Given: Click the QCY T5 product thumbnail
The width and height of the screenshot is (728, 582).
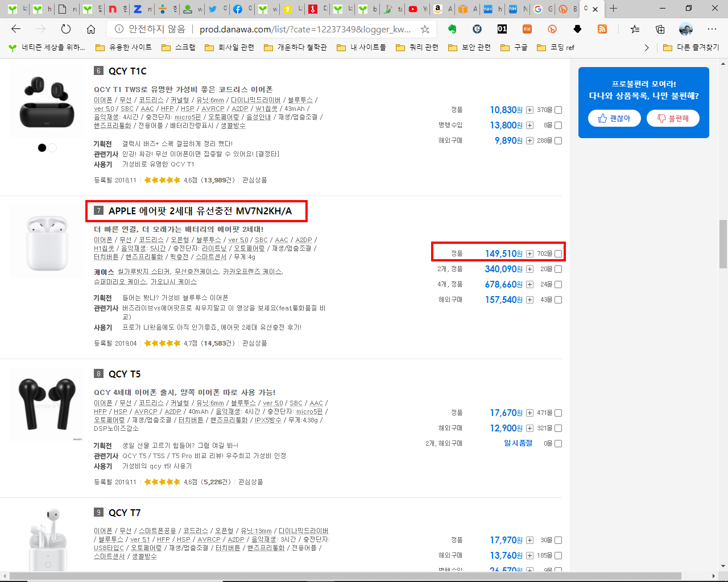Looking at the screenshot, I should (47, 405).
